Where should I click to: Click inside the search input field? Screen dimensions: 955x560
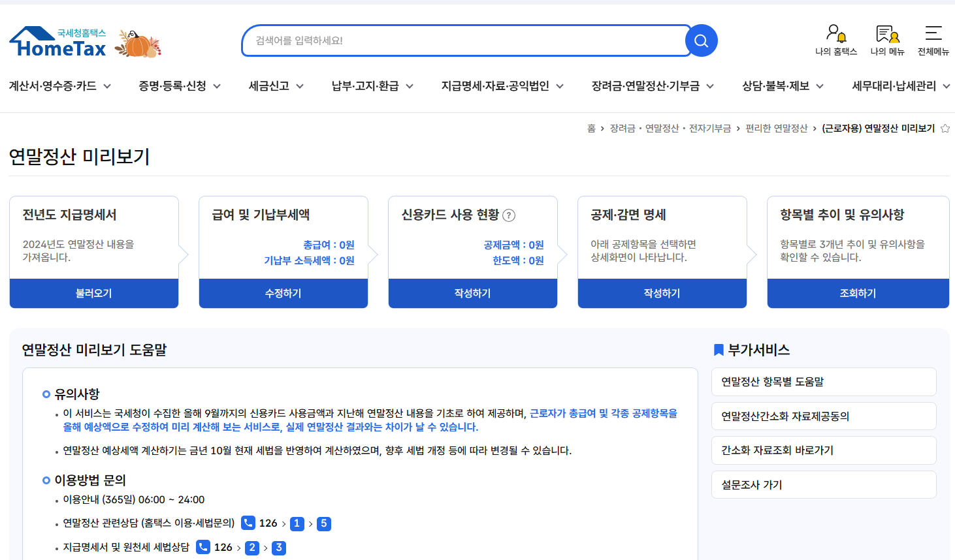[457, 40]
